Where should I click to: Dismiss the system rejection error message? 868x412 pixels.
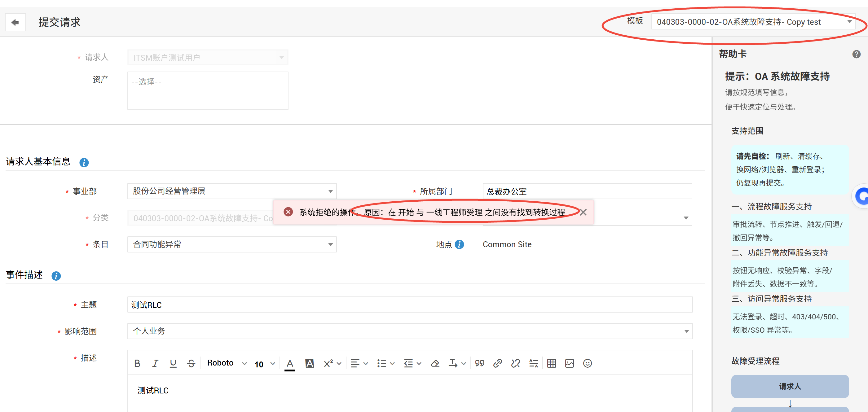coord(583,212)
